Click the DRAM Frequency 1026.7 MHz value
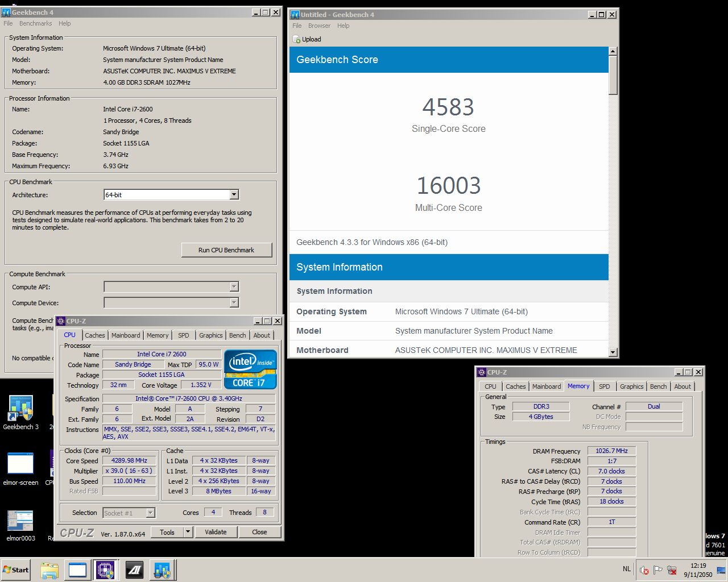 point(611,451)
